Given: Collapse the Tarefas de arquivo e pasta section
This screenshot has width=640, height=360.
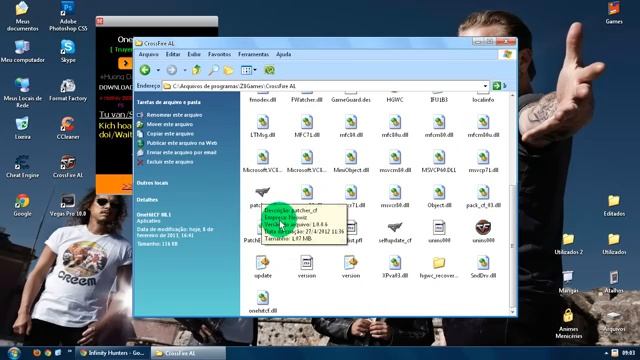Looking at the screenshot, I should (169, 102).
